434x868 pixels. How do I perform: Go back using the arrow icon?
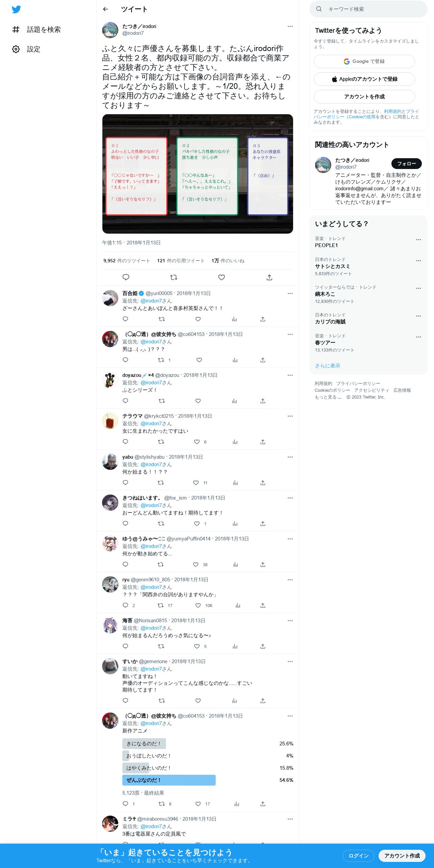(x=105, y=9)
